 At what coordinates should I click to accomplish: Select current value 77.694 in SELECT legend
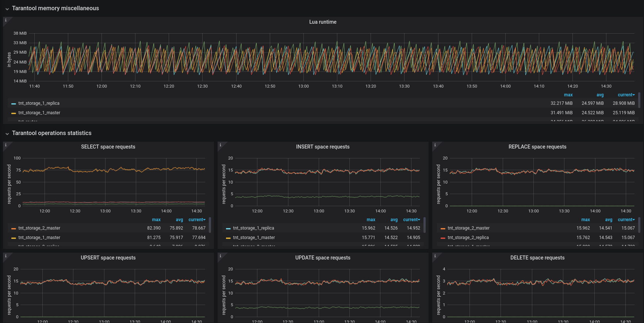199,238
